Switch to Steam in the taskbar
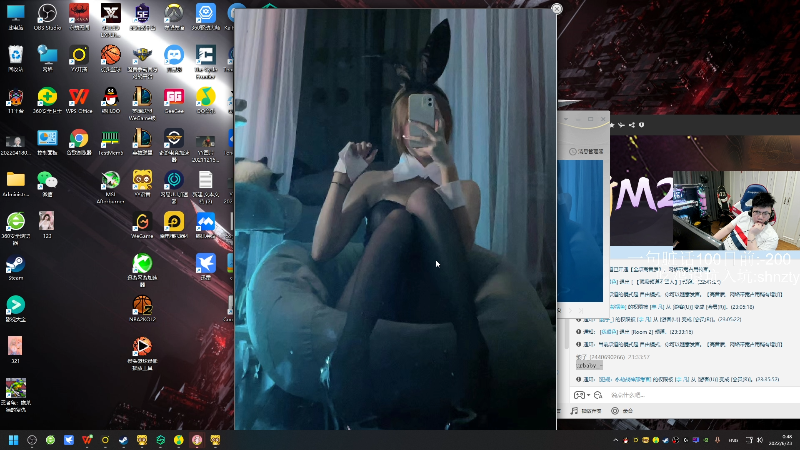Viewport: 800px width, 450px height. coord(123,440)
